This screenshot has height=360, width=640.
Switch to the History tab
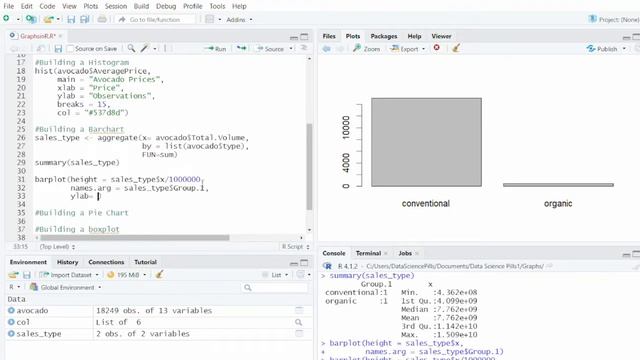click(67, 262)
